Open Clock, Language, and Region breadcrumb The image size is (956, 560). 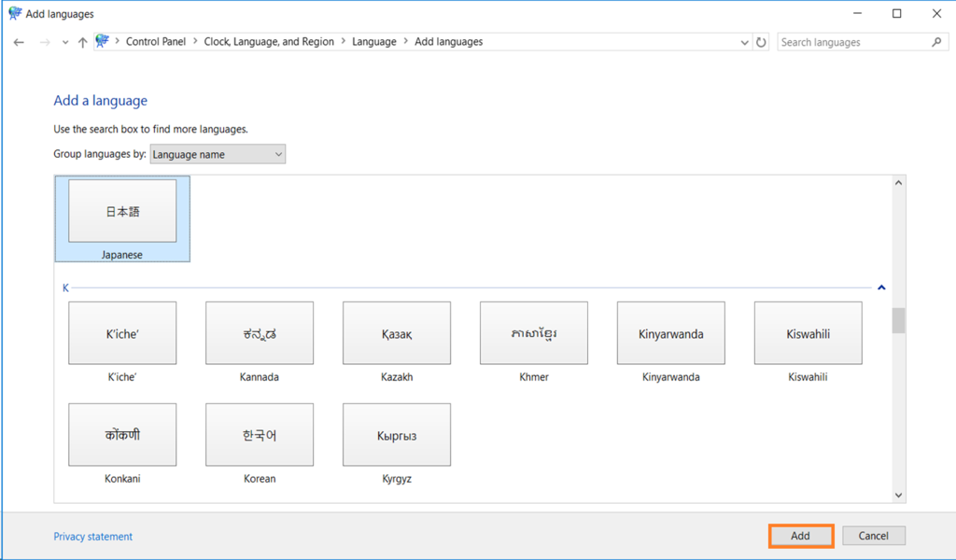pyautogui.click(x=269, y=41)
